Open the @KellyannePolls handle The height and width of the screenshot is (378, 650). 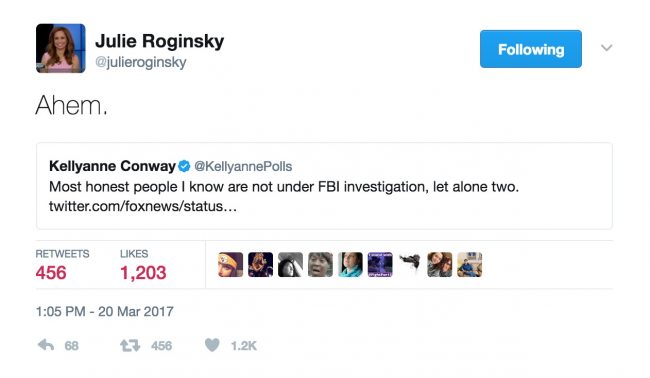243,166
